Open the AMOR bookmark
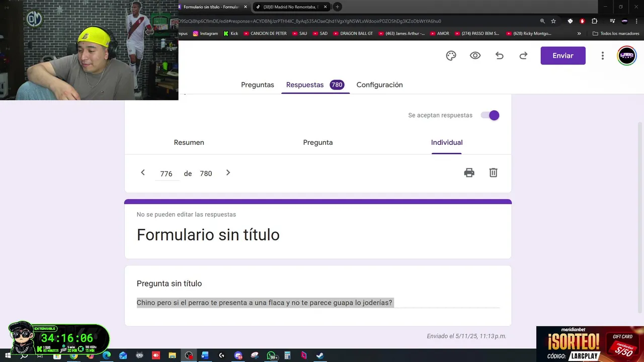This screenshot has width=644, height=362. (439, 34)
